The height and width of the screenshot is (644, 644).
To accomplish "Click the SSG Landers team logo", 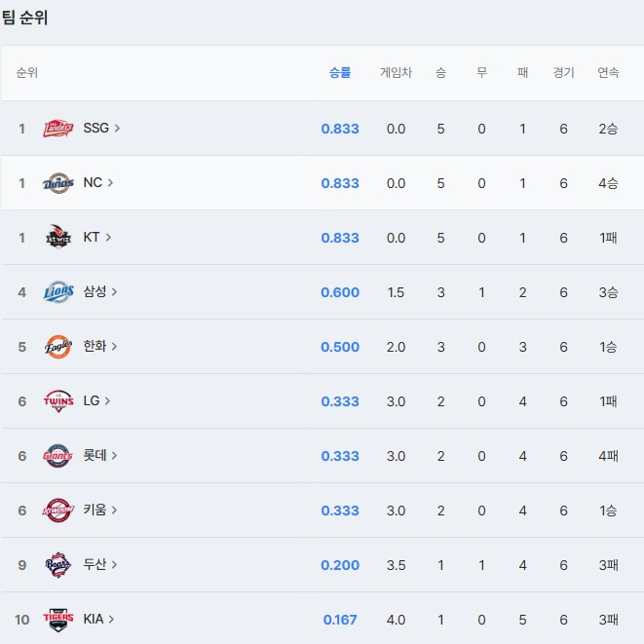I will pyautogui.click(x=58, y=129).
